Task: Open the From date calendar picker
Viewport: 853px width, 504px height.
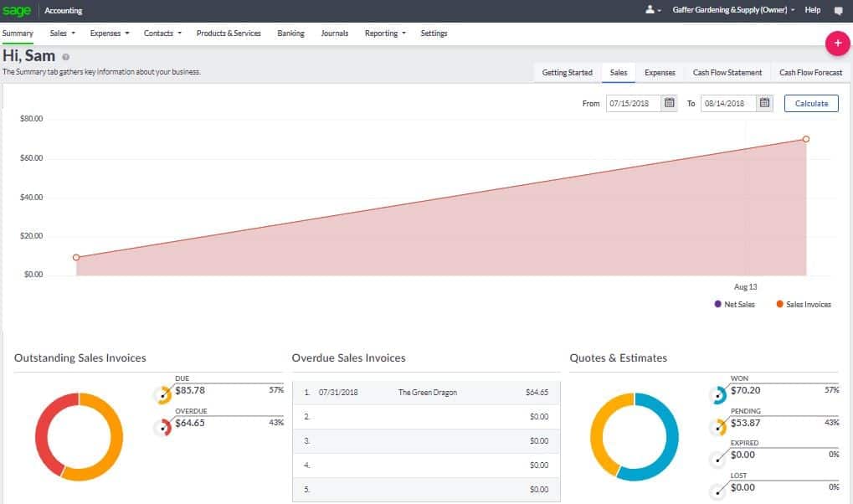Action: tap(669, 103)
